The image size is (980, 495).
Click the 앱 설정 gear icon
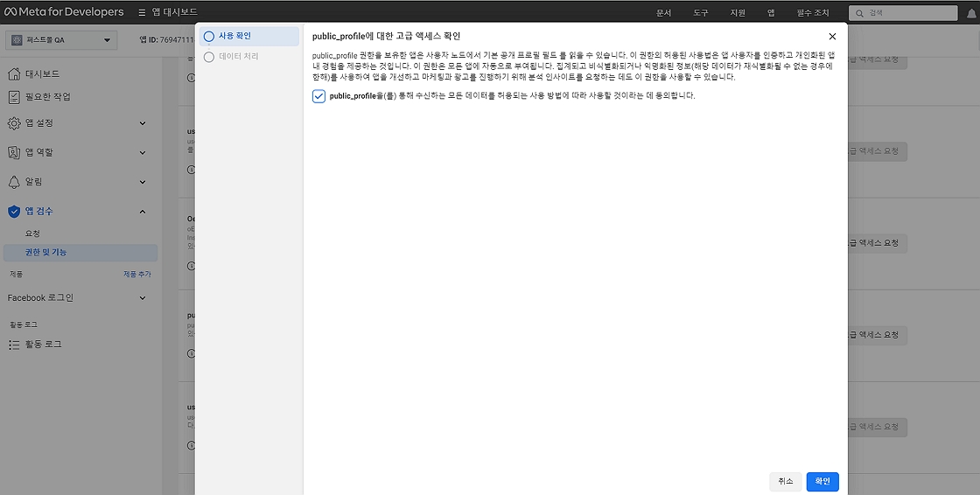(14, 123)
